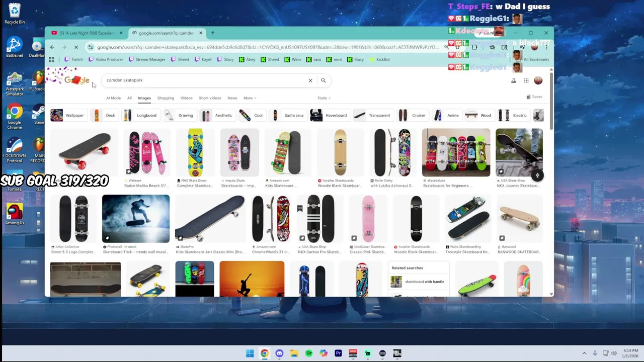Viewport: 644px width, 362px height.
Task: Open Windows Start menu
Action: (x=250, y=353)
